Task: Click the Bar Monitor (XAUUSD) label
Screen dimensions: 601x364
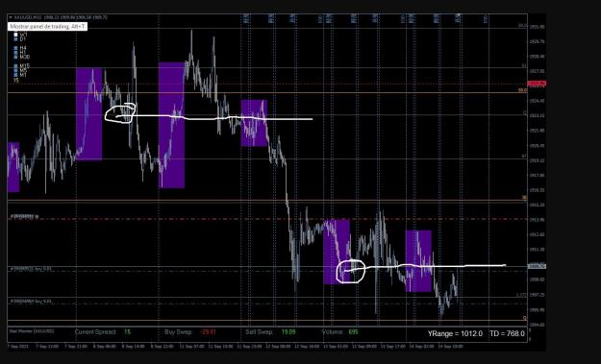Action: [x=32, y=330]
